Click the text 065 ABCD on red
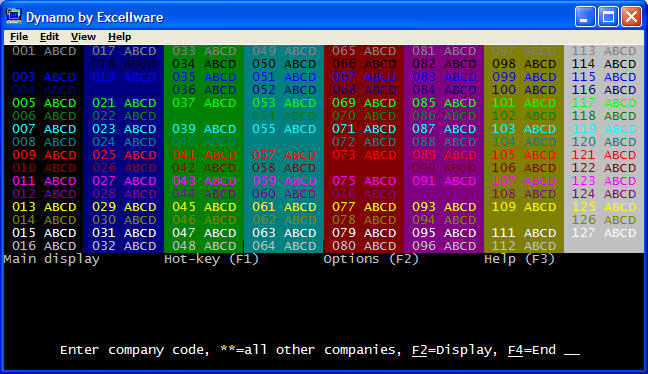 364,51
